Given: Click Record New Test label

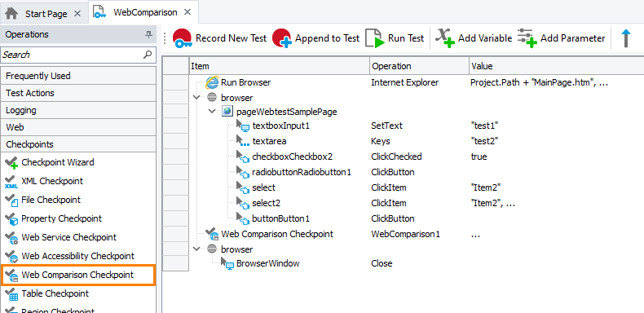Looking at the screenshot, I should 232,38.
